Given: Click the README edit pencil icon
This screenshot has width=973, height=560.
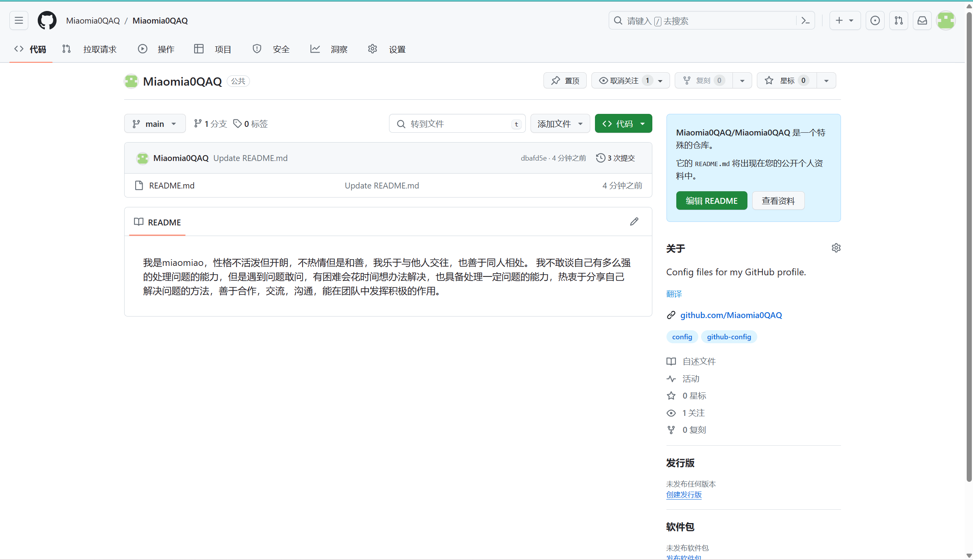Looking at the screenshot, I should pos(634,222).
